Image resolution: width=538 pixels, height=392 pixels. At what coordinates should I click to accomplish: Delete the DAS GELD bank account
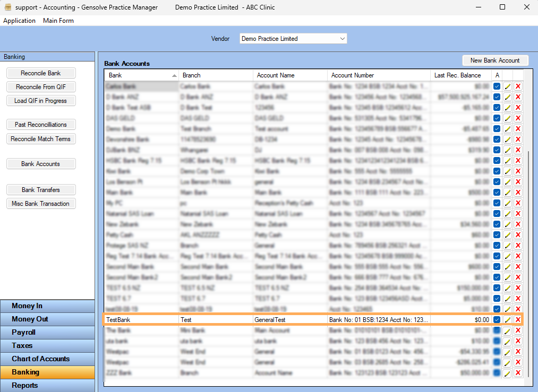click(518, 118)
